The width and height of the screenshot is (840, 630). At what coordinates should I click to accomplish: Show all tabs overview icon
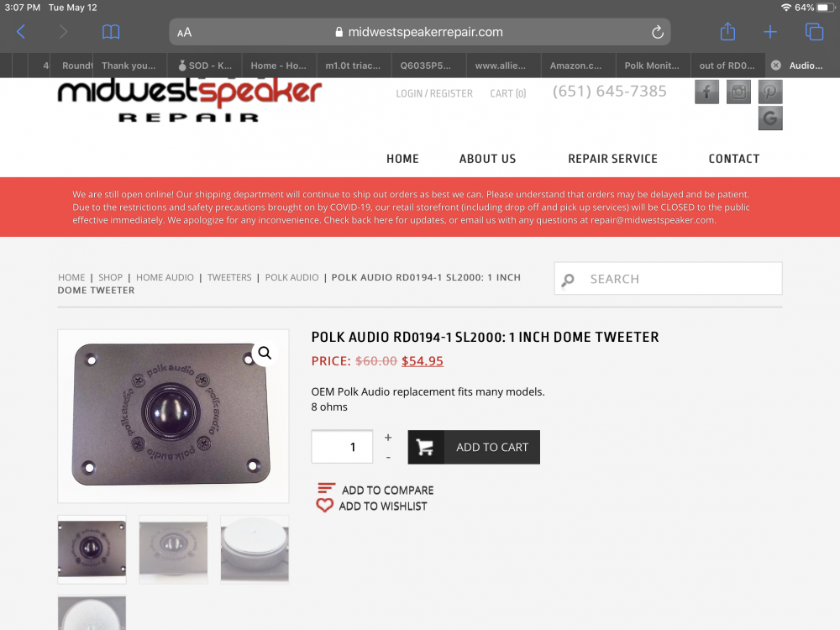[x=814, y=32]
